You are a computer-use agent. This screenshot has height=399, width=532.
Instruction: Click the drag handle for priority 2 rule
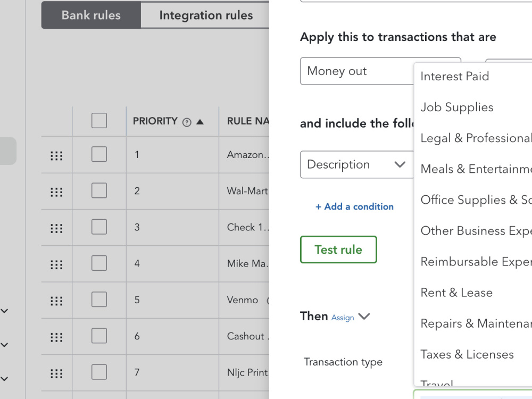pos(56,192)
